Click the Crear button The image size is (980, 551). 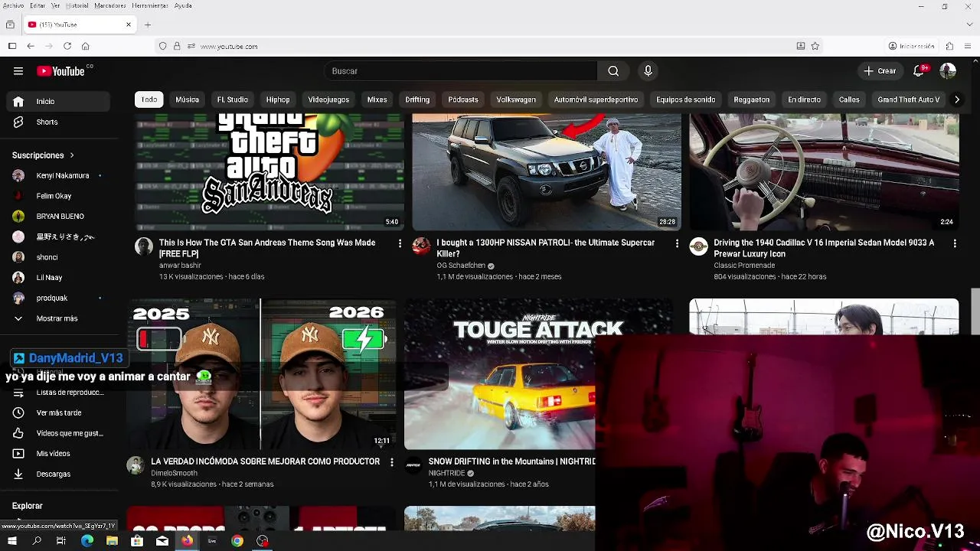[x=879, y=71]
